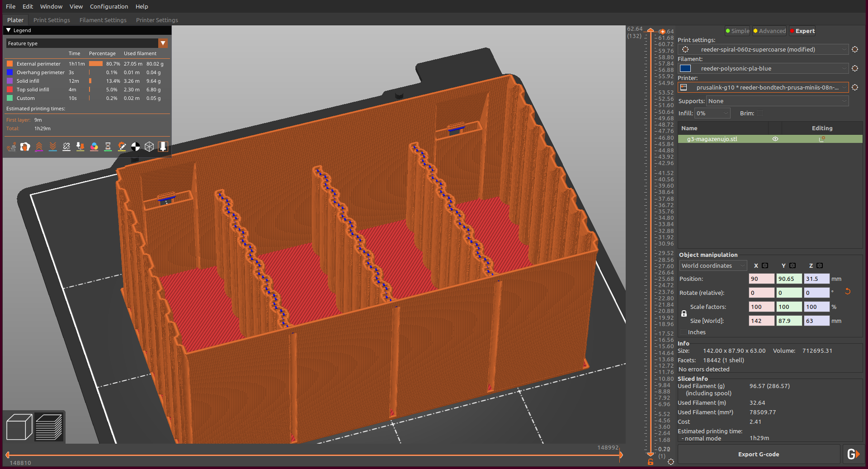Expand the World coordinates dropdown

click(713, 265)
